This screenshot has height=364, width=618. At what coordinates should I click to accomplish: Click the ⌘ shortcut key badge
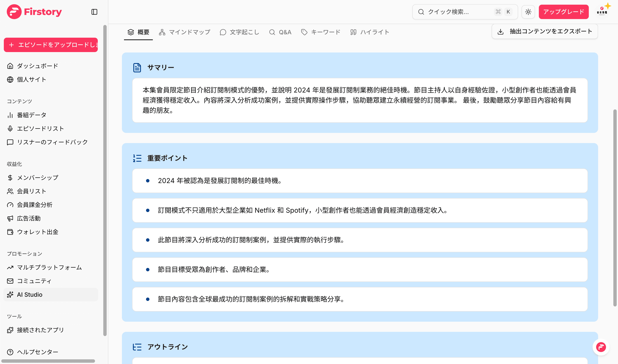tap(498, 12)
